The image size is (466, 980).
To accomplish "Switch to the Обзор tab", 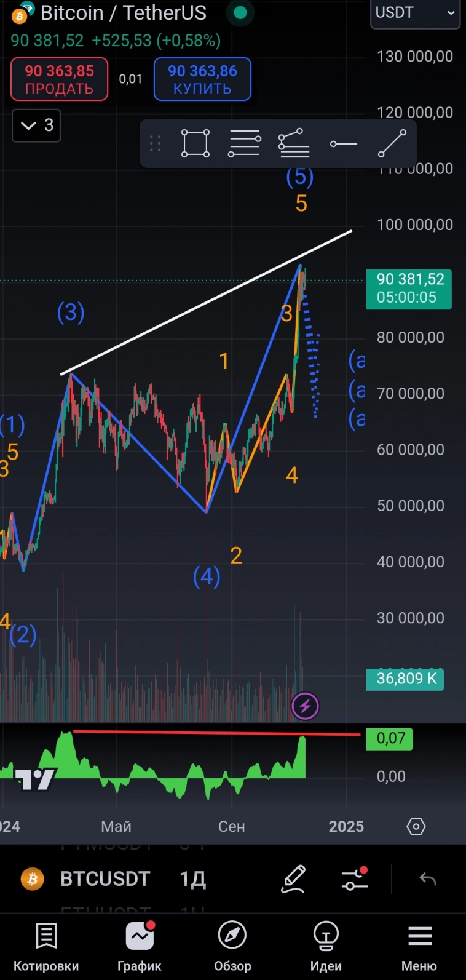I will (232, 947).
